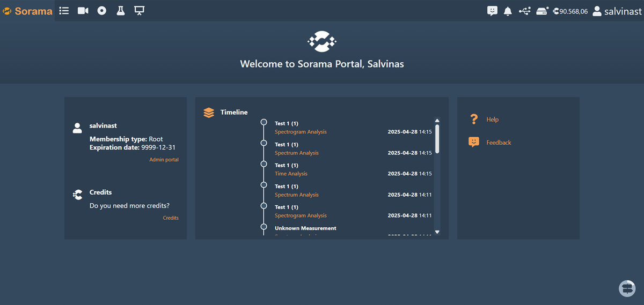The width and height of the screenshot is (644, 305).
Task: Open Spectrogram Analysis entry dated 14:11
Action: [x=301, y=215]
